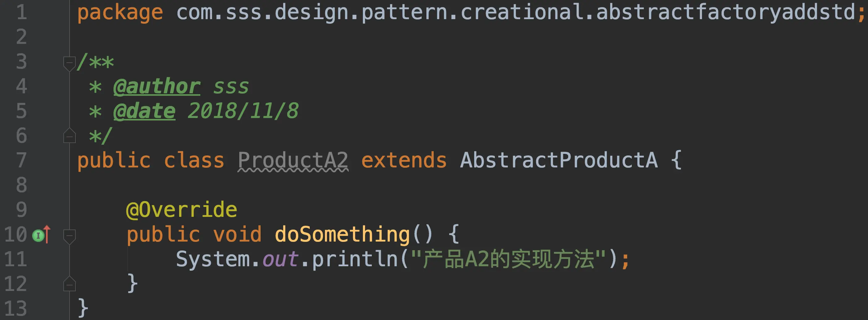Click line number 13 in the gutter
The width and height of the screenshot is (868, 320).
click(15, 309)
